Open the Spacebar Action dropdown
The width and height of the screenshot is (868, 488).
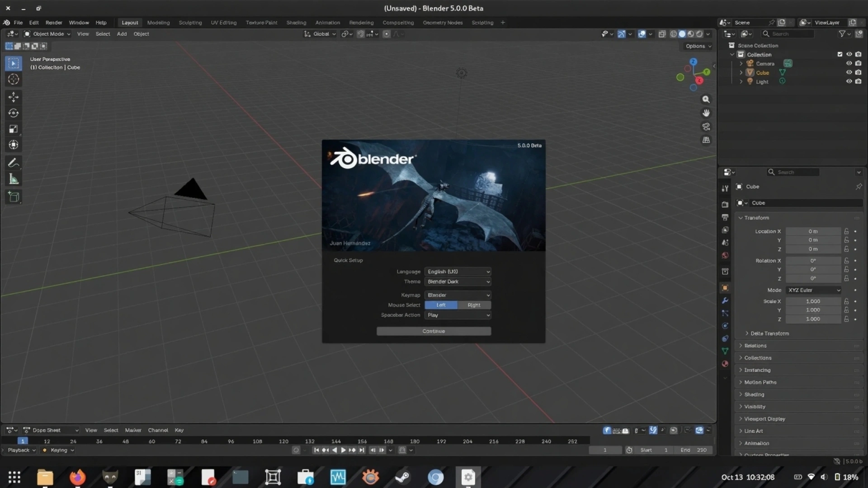click(458, 315)
